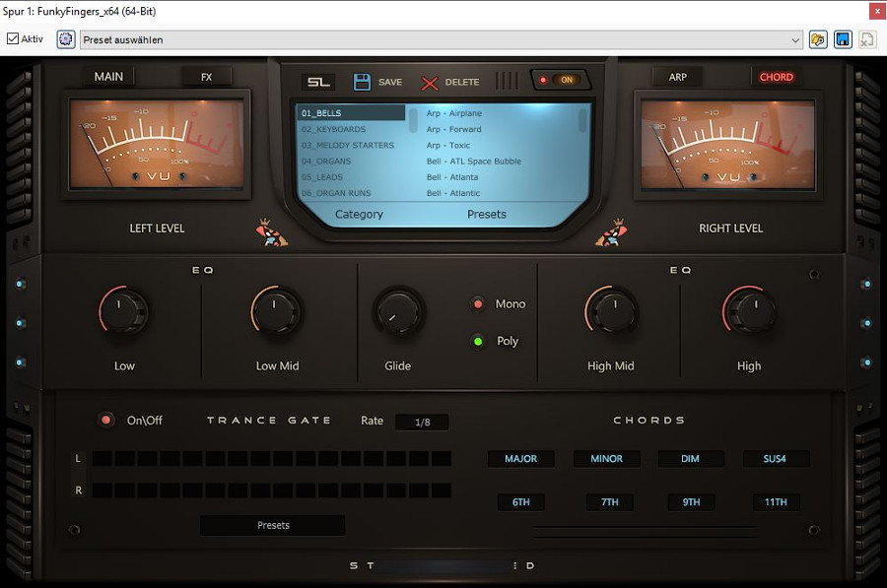Open the Preset auswählen dropdown
Image resolution: width=887 pixels, height=588 pixels.
442,39
